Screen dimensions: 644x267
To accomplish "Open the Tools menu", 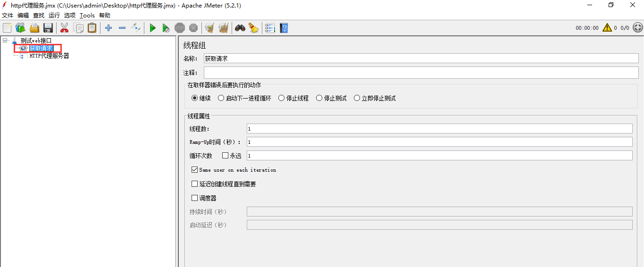I will 87,15.
